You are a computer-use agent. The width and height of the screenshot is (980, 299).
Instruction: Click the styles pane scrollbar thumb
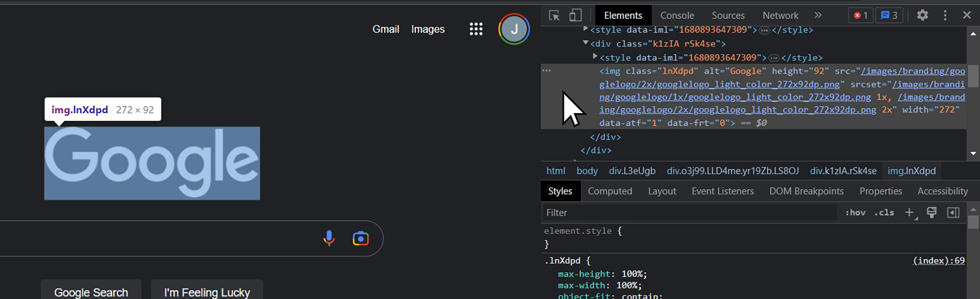973,222
